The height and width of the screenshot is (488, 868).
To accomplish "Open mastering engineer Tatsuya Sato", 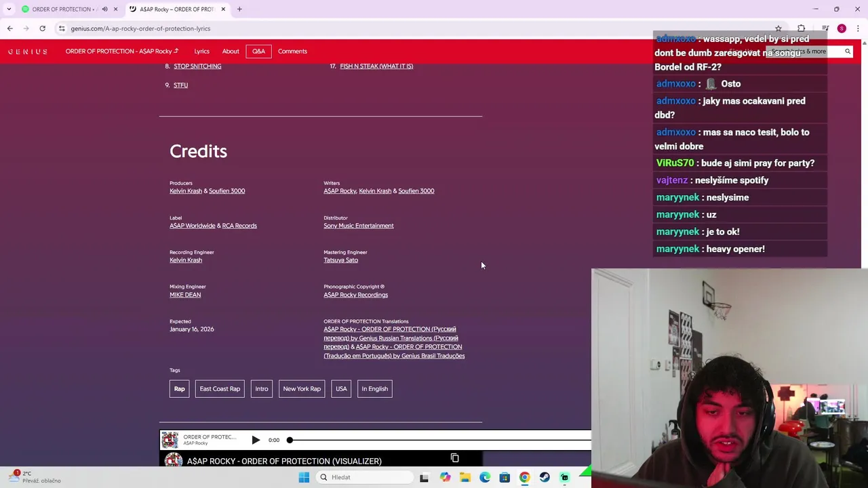I will point(340,260).
